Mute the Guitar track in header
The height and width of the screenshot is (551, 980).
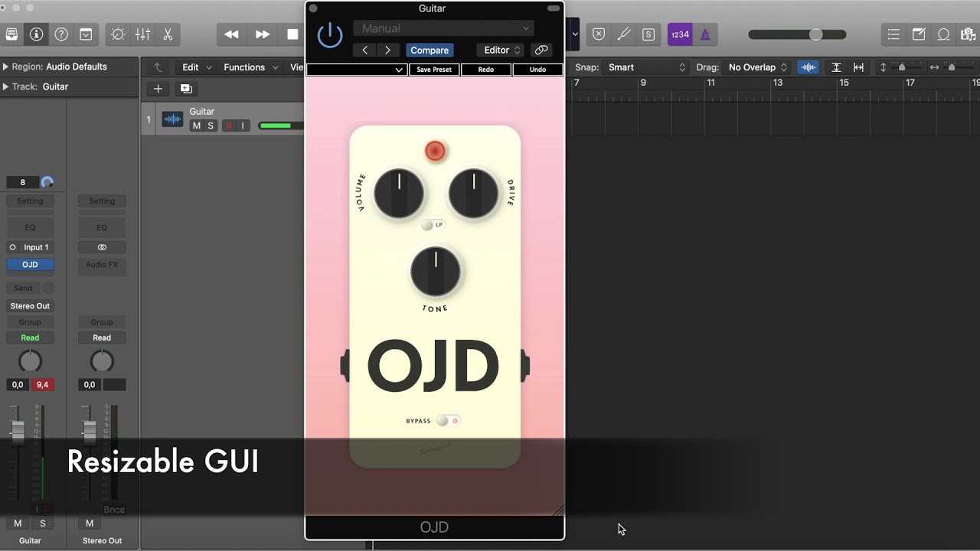click(196, 126)
